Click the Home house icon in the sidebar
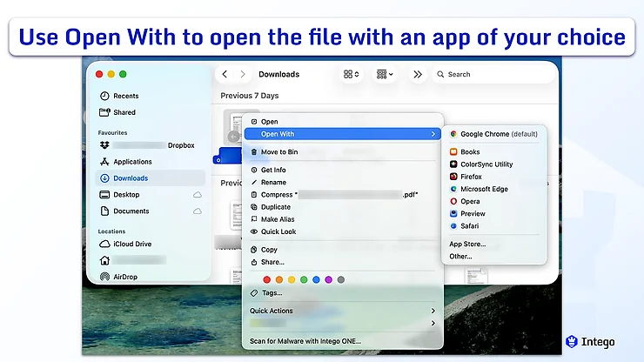This screenshot has width=644, height=362. (104, 260)
